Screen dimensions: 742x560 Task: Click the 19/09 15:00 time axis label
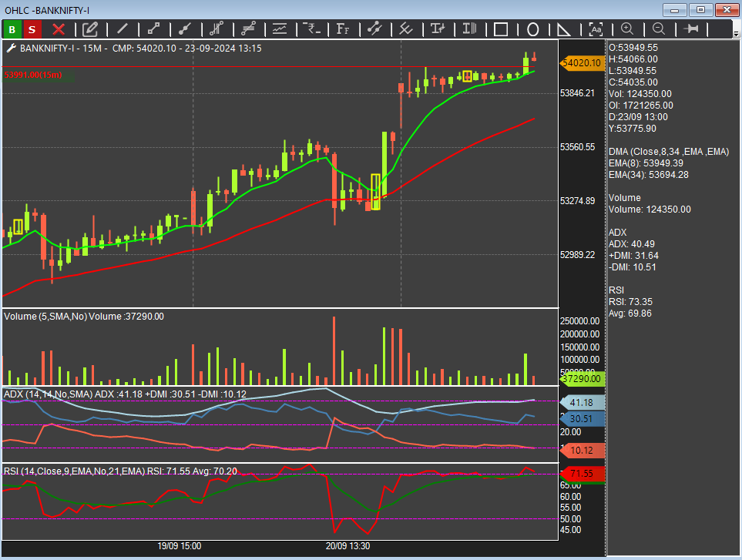coord(179,546)
